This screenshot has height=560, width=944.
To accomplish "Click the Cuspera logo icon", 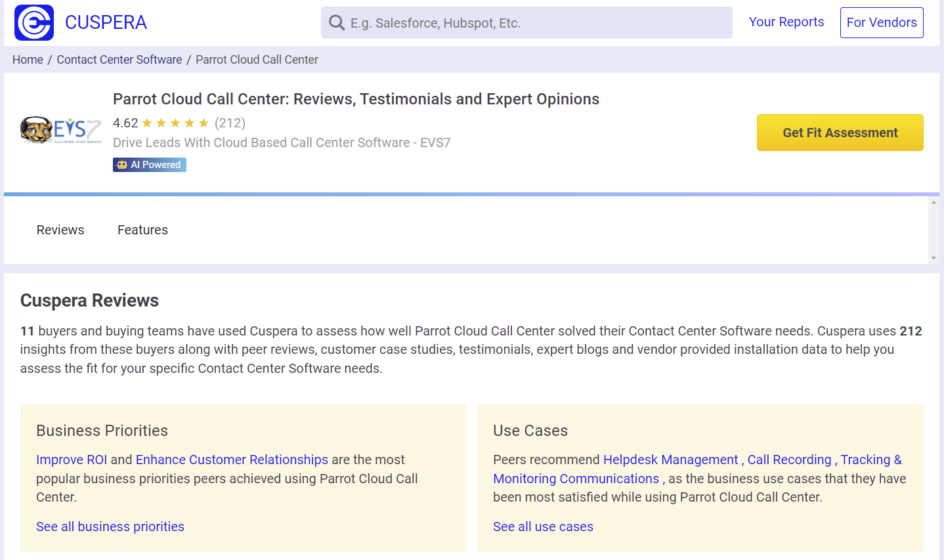I will pyautogui.click(x=34, y=23).
